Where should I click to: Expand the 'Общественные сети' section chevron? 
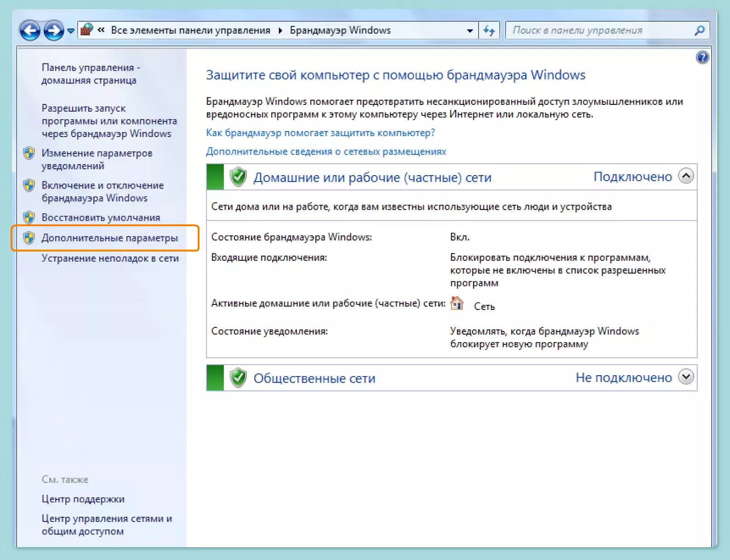(686, 377)
